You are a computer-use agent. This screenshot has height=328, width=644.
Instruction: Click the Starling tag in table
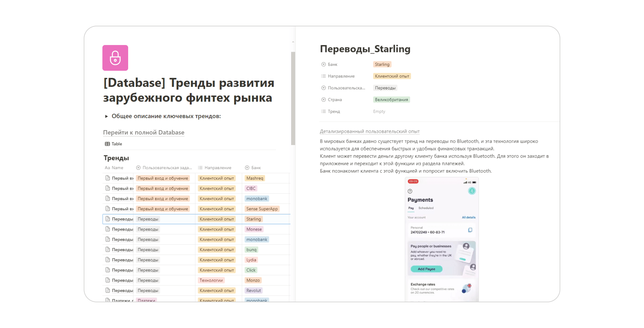point(253,219)
